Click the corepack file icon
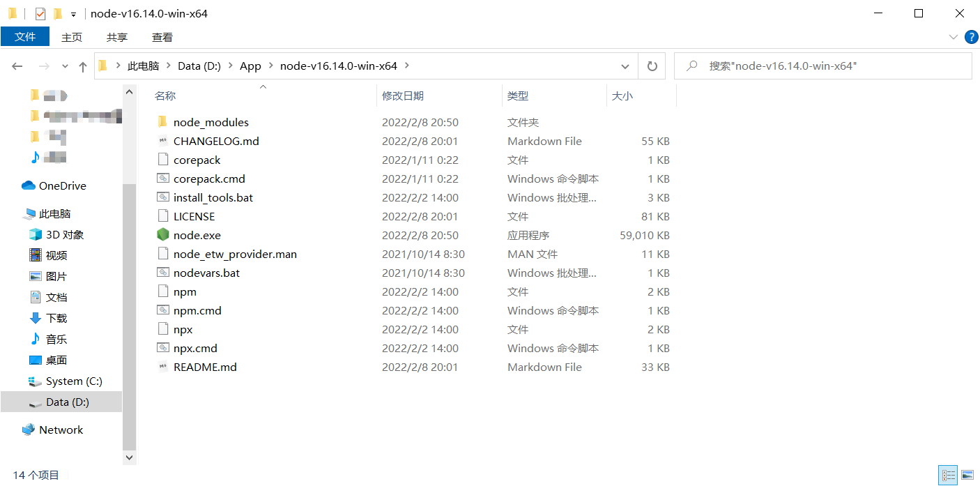The height and width of the screenshot is (486, 980). click(x=162, y=160)
